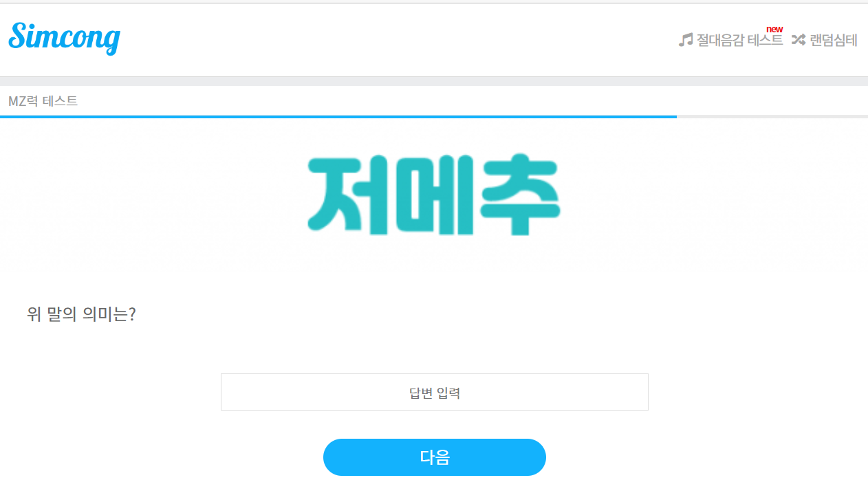The height and width of the screenshot is (491, 868).
Task: Click the gray unfilled progress segment
Action: [772, 117]
